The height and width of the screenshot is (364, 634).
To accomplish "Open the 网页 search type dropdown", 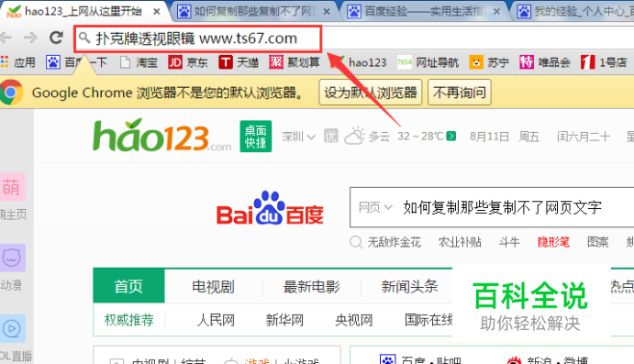I will tap(375, 207).
